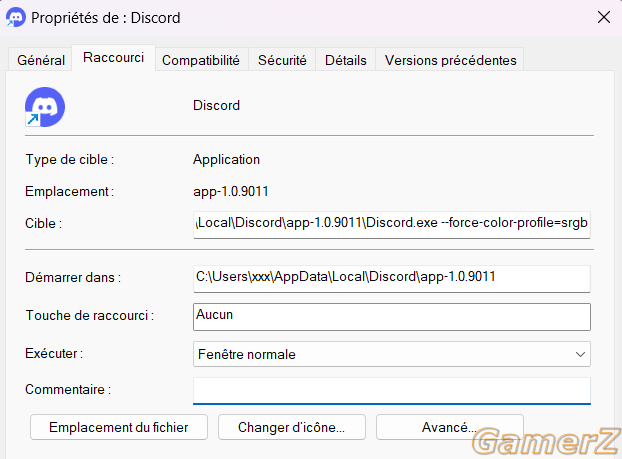Viewport: 622px width, 459px height.
Task: Open the Avancé options
Action: click(x=449, y=427)
